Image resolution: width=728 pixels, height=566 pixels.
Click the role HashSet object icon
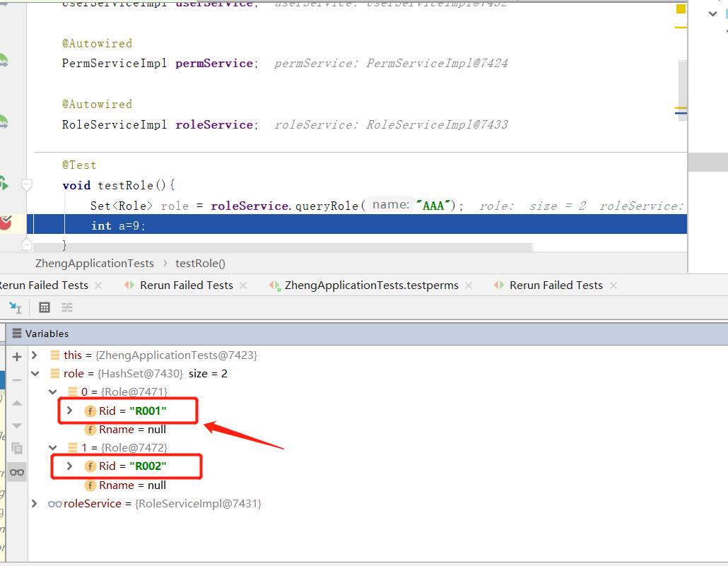[x=55, y=373]
